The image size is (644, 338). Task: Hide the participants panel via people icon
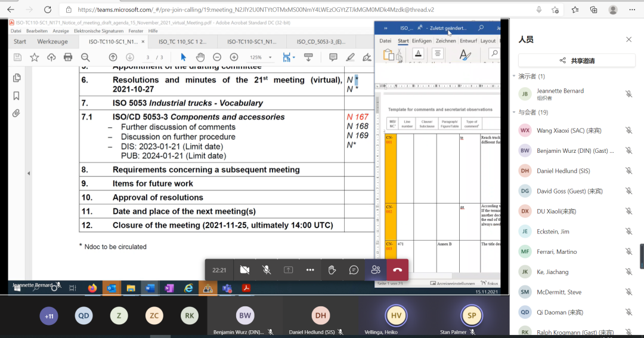point(376,270)
